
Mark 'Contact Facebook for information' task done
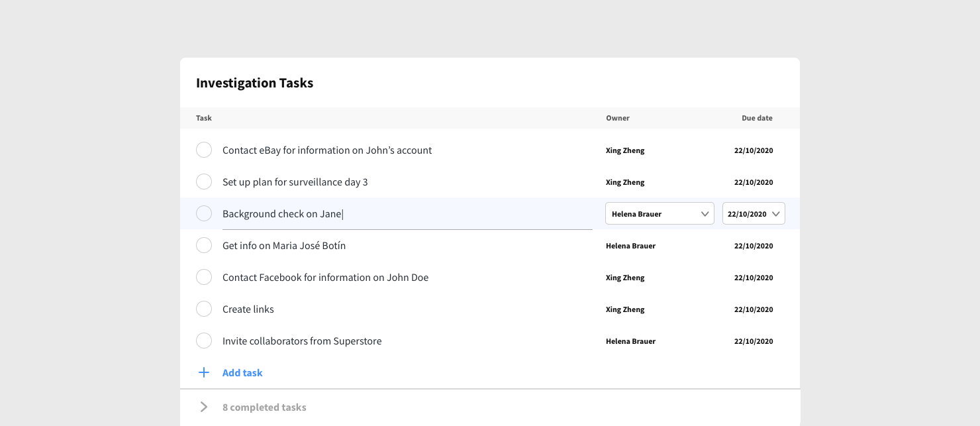point(204,277)
